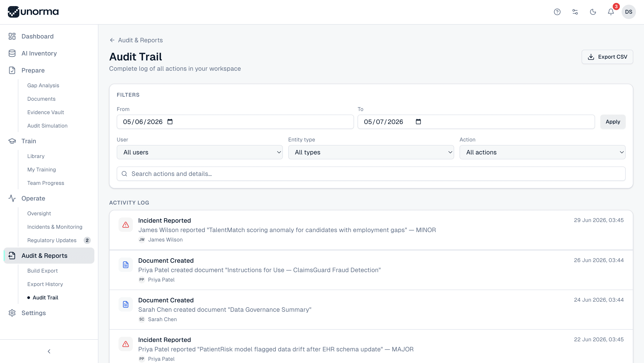This screenshot has width=644, height=363.
Task: Click warning icon of PatientRisk incident
Action: coord(125,344)
